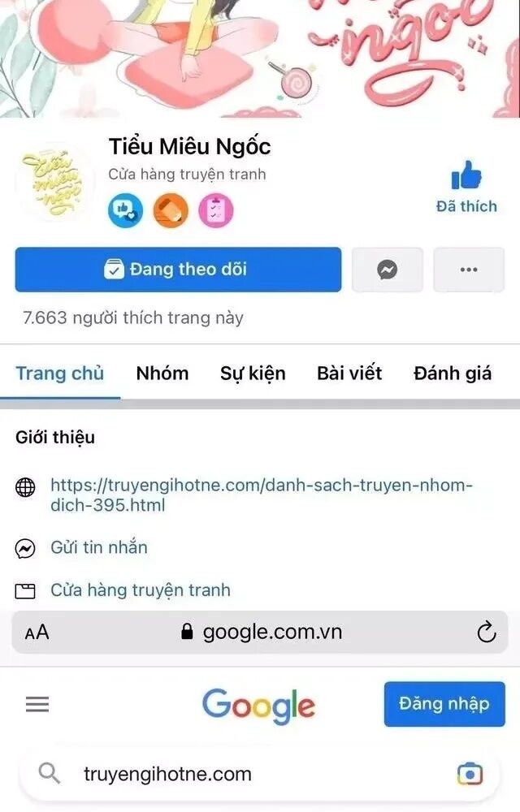Tap the Google Lens camera icon

pyautogui.click(x=470, y=774)
